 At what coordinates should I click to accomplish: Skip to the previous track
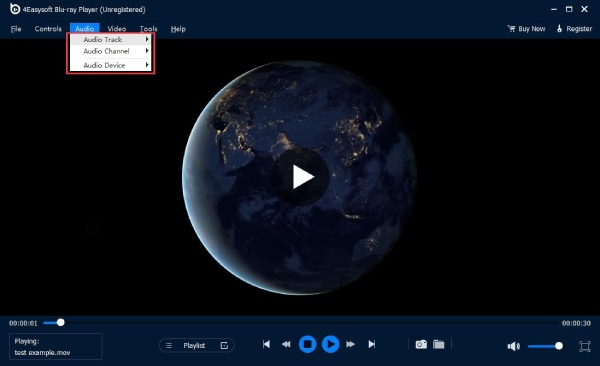click(266, 344)
